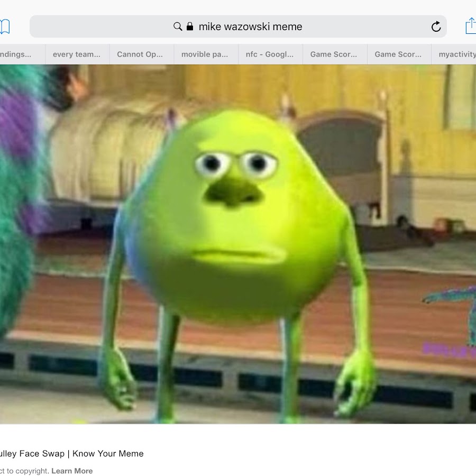Click the padlock security icon
The width and height of the screenshot is (476, 476).
tap(190, 26)
